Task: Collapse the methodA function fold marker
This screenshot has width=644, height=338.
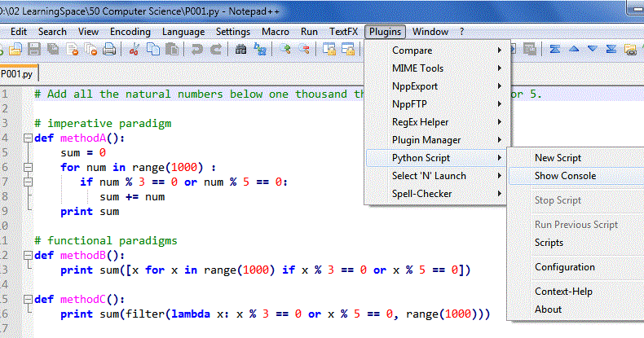Action: [28, 138]
